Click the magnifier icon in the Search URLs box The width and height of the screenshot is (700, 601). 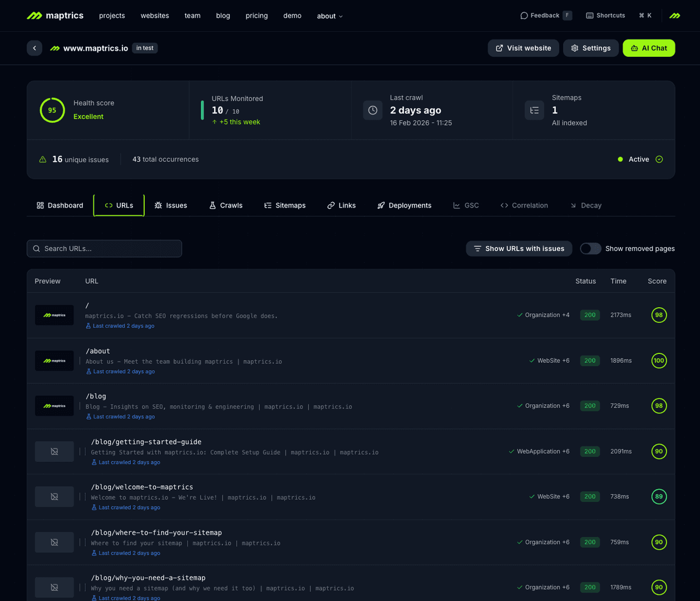click(x=37, y=249)
